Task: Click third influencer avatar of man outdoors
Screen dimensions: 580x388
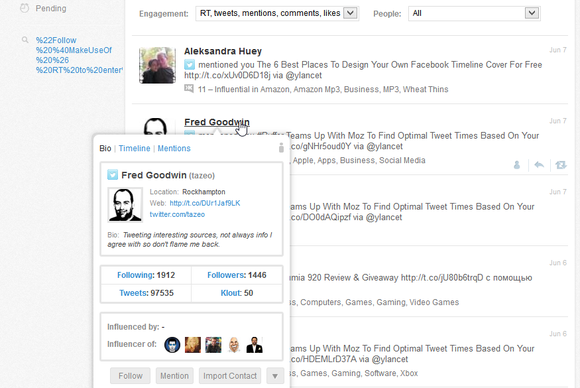Action: (213, 345)
